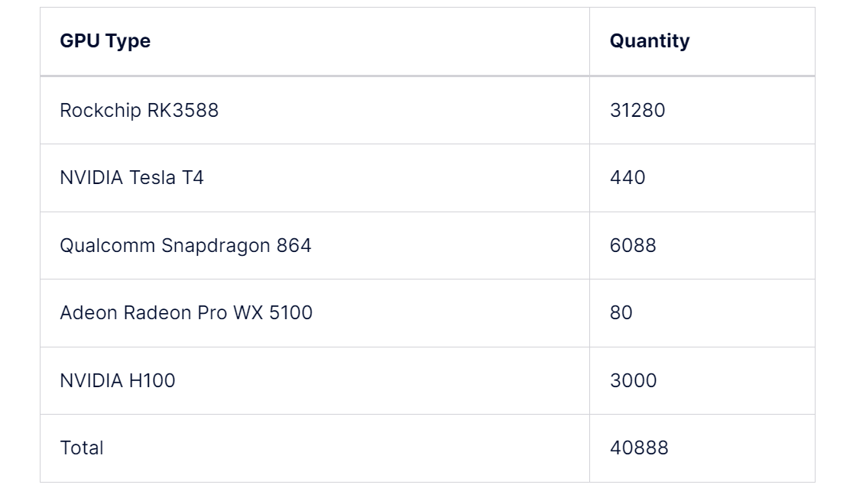This screenshot has width=853, height=504.
Task: Select the 'H100' model text
Action: pyautogui.click(x=151, y=380)
